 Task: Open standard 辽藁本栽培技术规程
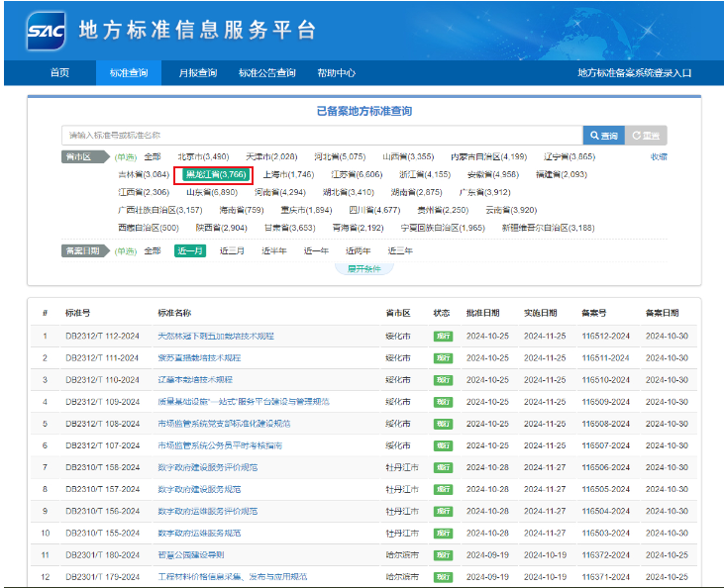pyautogui.click(x=195, y=380)
